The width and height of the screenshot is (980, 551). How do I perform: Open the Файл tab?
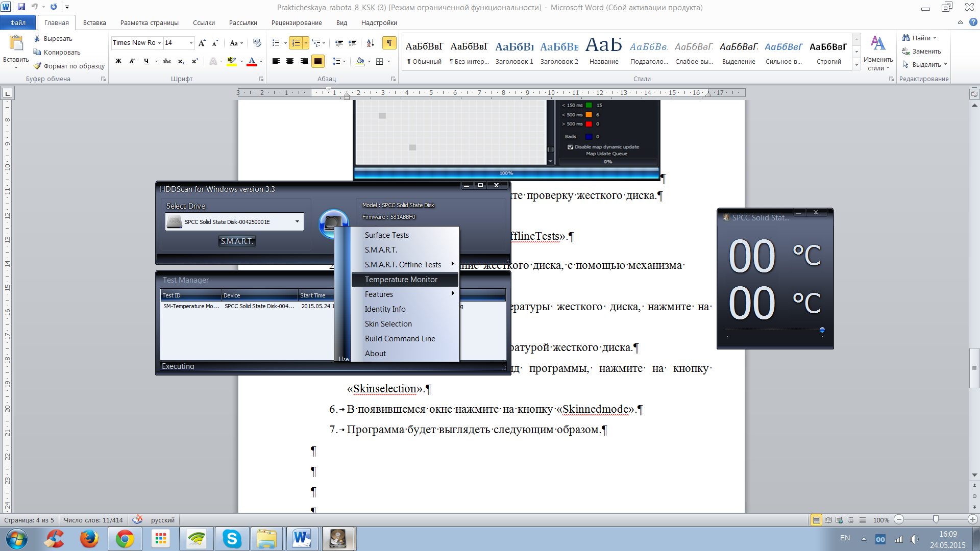tap(18, 22)
